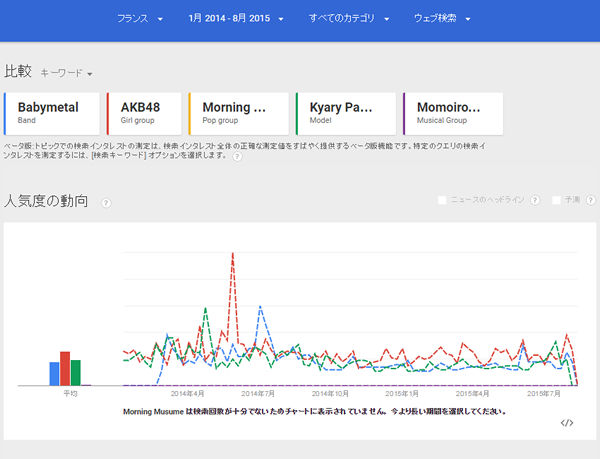Click the blue Babymetal peak near 2014年7月
Viewport: 600px width, 459px height.
[x=260, y=307]
